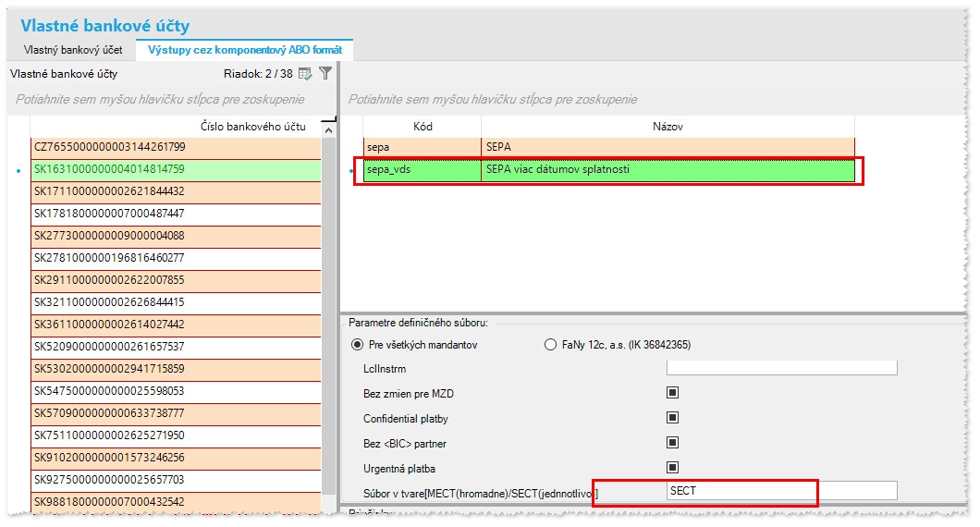Click the Vlastné bankové účty page title

click(105, 26)
